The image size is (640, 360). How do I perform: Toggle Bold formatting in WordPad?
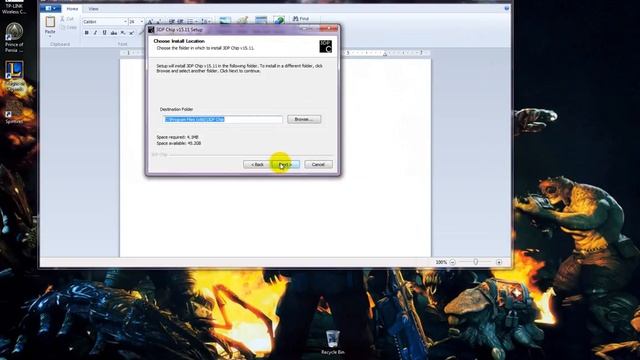pyautogui.click(x=87, y=33)
